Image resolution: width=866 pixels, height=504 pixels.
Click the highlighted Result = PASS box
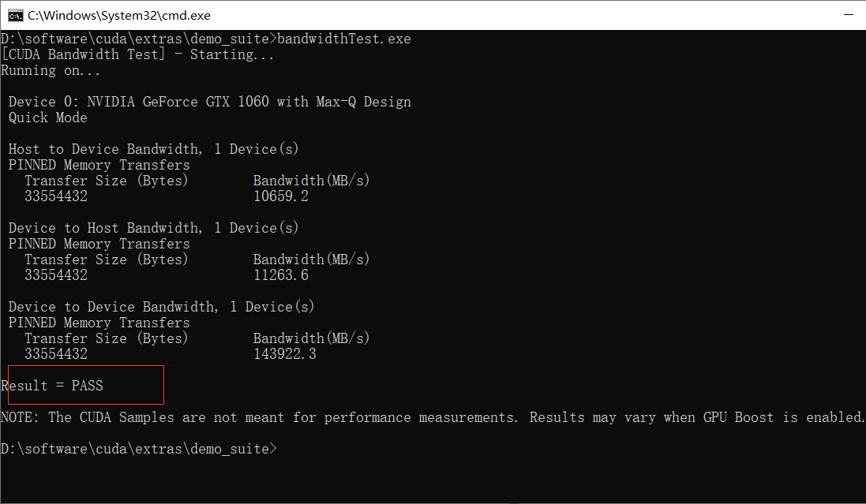tap(82, 385)
